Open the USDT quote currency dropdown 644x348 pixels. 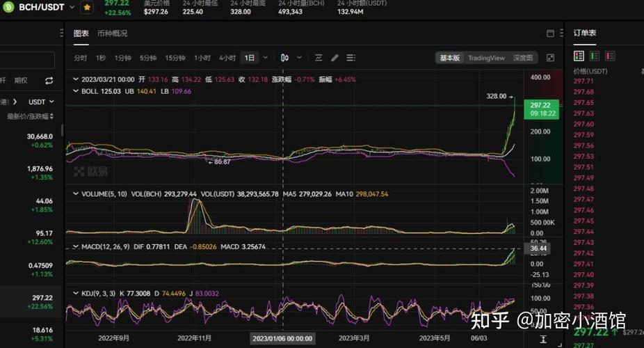coord(41,102)
